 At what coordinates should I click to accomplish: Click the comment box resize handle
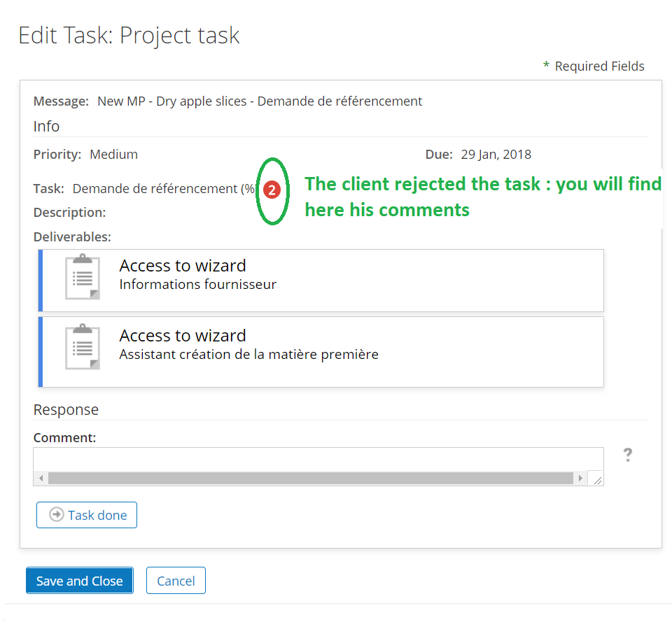tap(597, 481)
